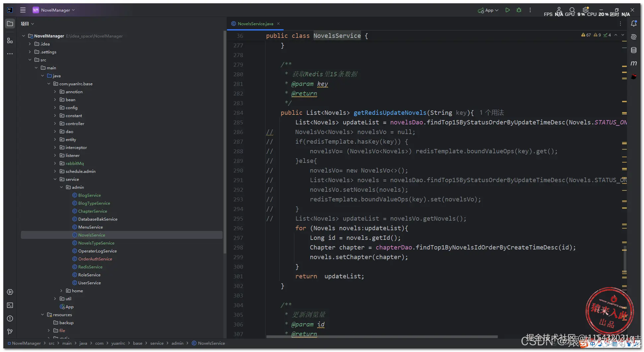The height and width of the screenshot is (352, 644).
Task: Expand the controller package
Action: click(55, 123)
